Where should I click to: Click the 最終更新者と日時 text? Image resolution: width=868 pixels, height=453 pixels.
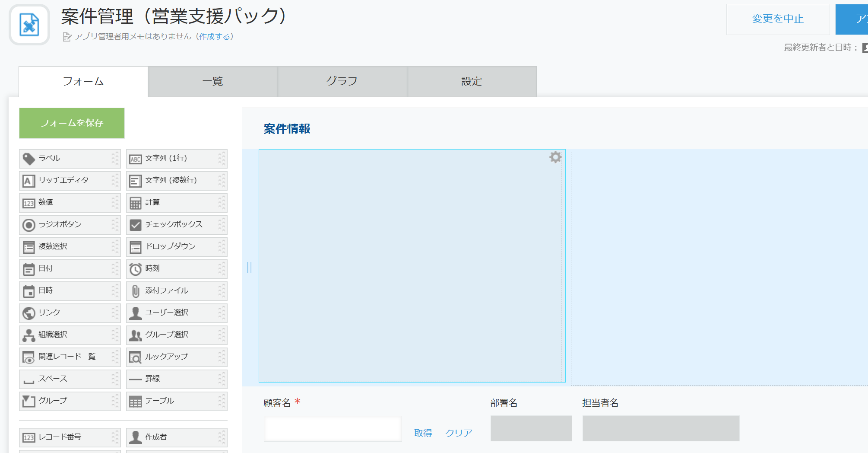point(820,48)
